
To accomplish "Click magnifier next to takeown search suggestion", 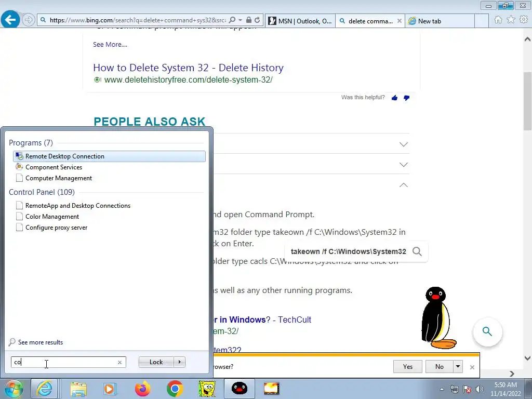I will [417, 251].
